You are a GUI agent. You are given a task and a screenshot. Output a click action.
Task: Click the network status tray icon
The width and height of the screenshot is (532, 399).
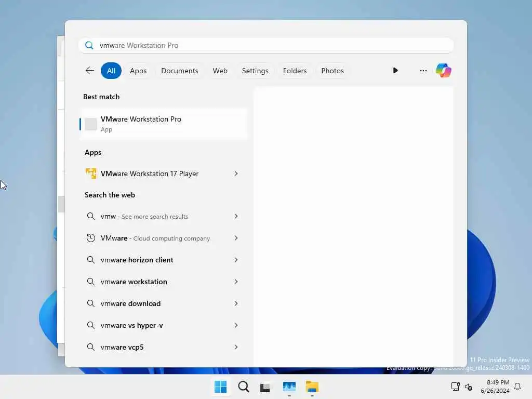[455, 387]
